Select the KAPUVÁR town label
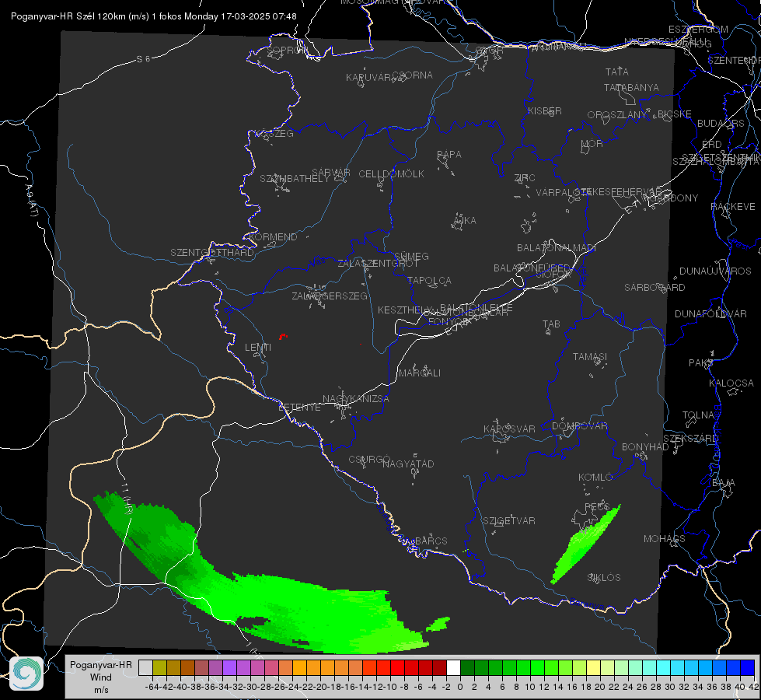The height and width of the screenshot is (700, 761). click(x=369, y=78)
